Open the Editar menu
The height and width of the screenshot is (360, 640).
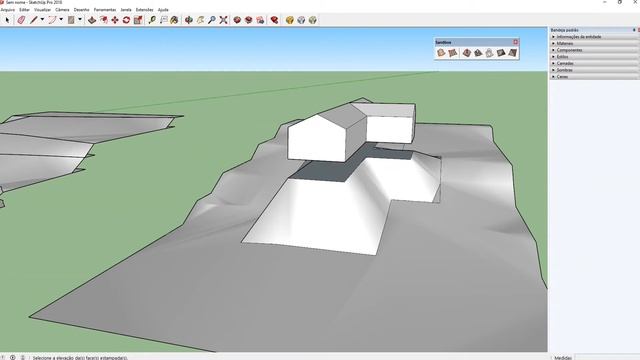pos(24,10)
